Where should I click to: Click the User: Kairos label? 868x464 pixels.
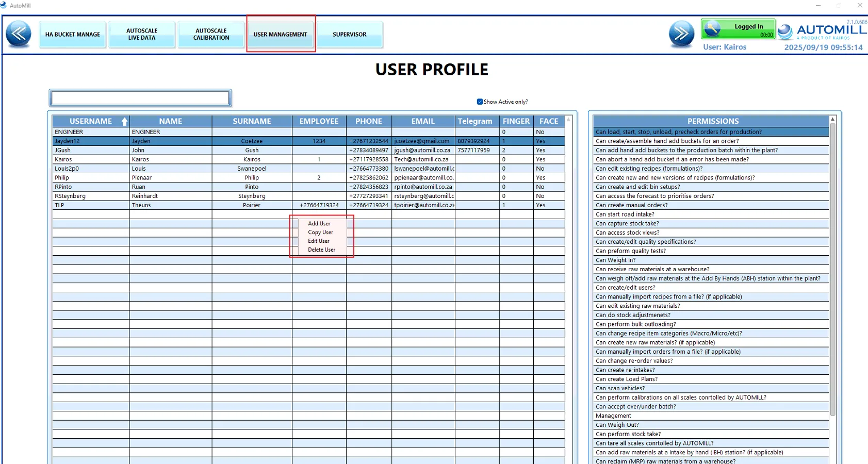(x=725, y=47)
